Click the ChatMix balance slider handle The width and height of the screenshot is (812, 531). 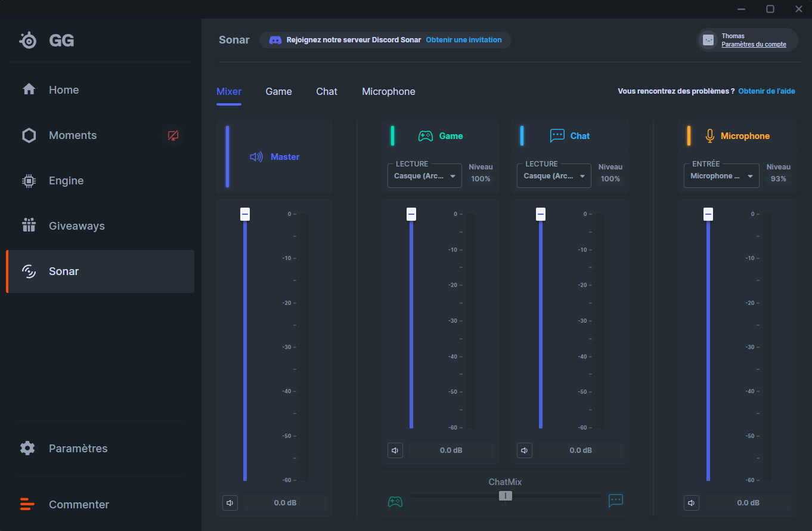point(506,496)
